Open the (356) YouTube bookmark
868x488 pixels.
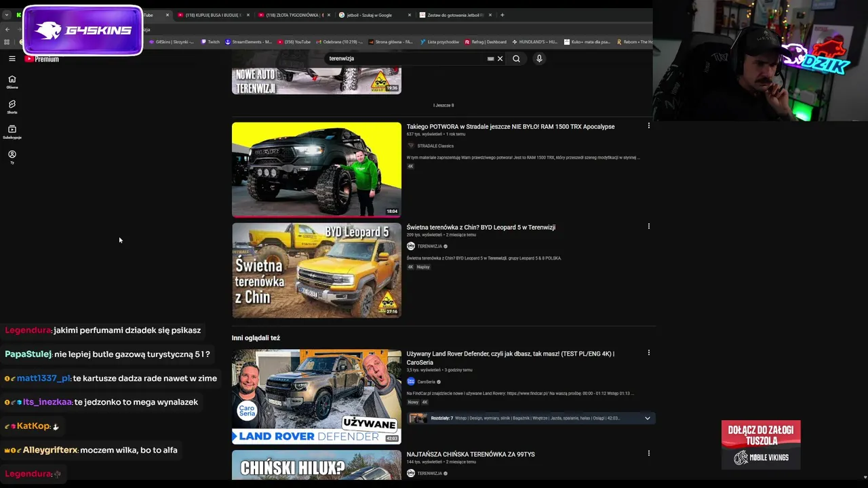pyautogui.click(x=294, y=42)
